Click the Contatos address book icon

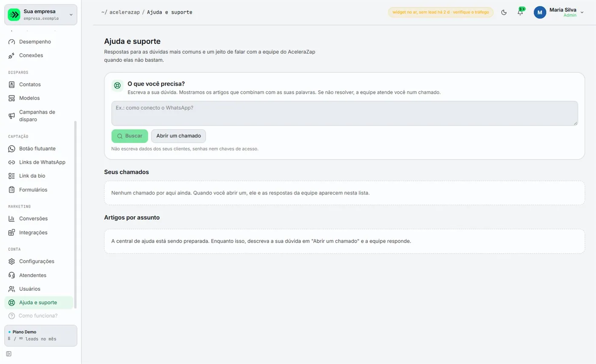[x=12, y=84]
